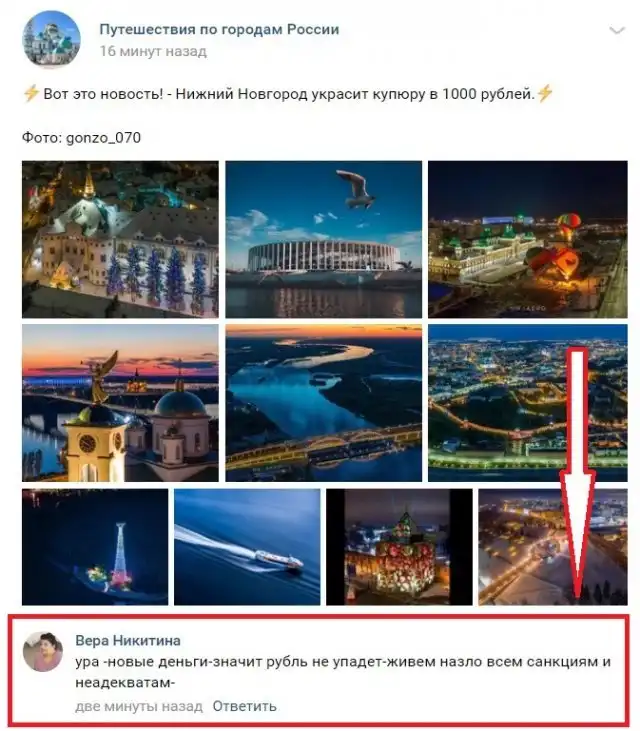640x731 pixels.
Task: View the speeding hydrofoil boat photo
Action: click(247, 547)
